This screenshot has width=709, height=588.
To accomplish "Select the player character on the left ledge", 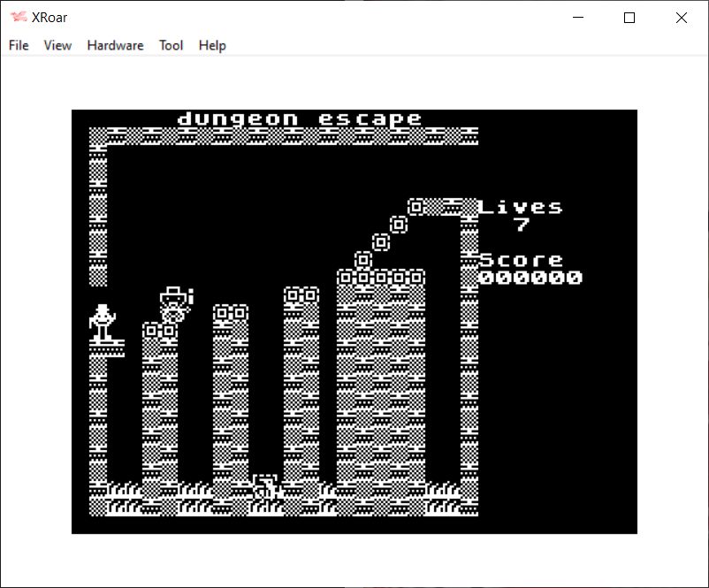I will pyautogui.click(x=103, y=323).
